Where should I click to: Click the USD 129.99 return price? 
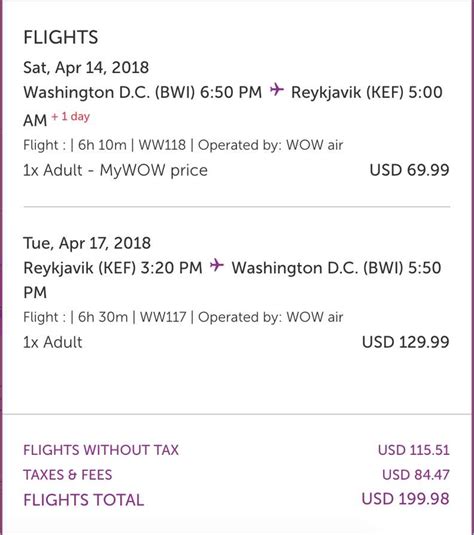[x=406, y=342]
